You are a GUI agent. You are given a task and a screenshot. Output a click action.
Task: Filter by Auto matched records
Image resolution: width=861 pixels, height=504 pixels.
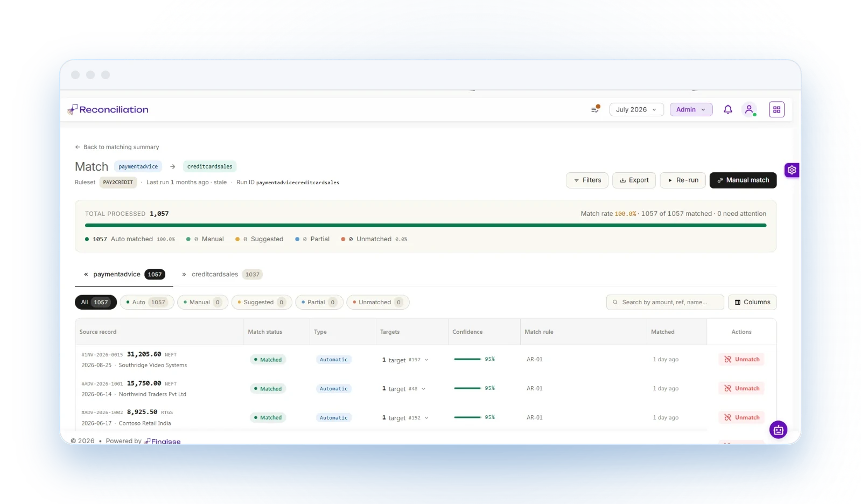[147, 303]
